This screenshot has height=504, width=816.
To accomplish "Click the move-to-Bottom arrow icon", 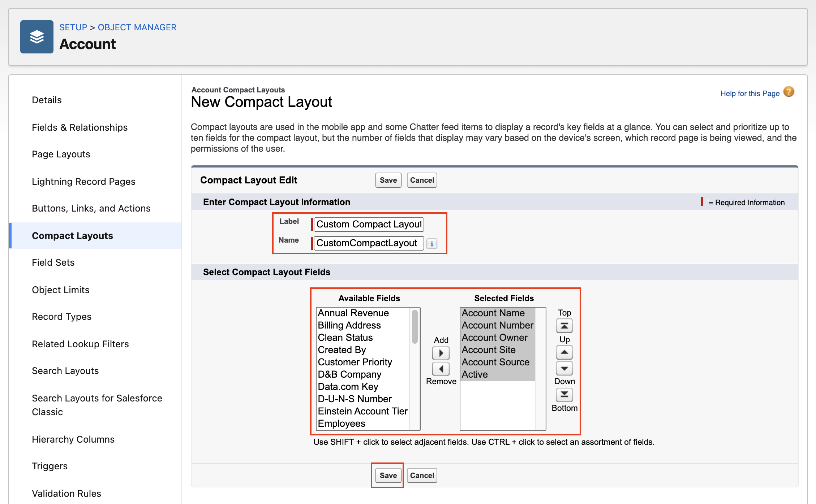I will coord(564,395).
